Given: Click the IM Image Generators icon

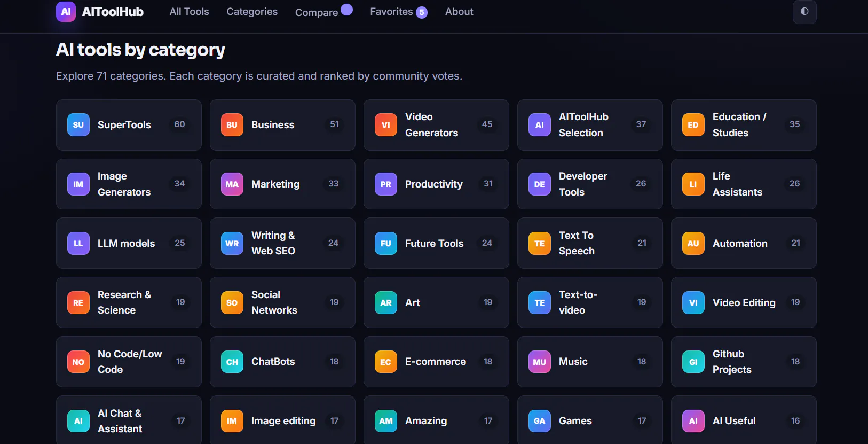Looking at the screenshot, I should pos(78,184).
